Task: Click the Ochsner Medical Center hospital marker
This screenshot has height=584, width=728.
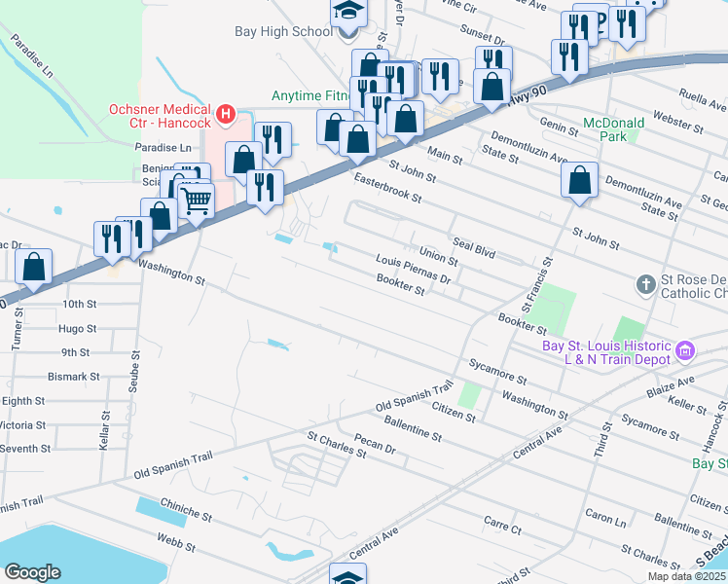Action: point(226,114)
